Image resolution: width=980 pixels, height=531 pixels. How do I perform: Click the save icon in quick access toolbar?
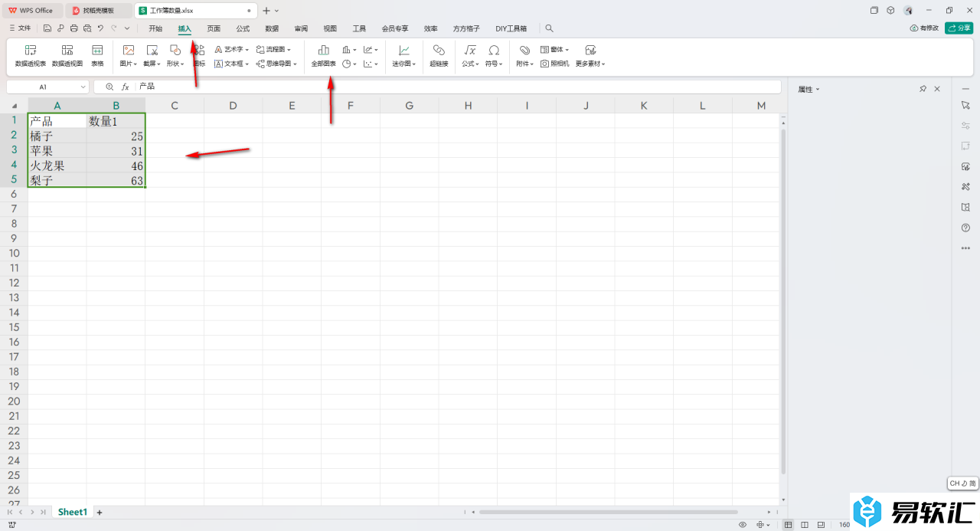pyautogui.click(x=47, y=28)
